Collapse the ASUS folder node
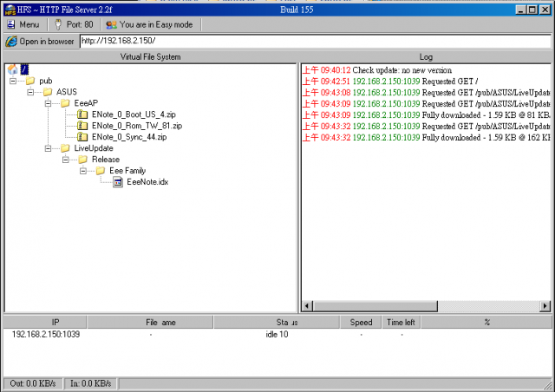The width and height of the screenshot is (555, 392). 30,92
